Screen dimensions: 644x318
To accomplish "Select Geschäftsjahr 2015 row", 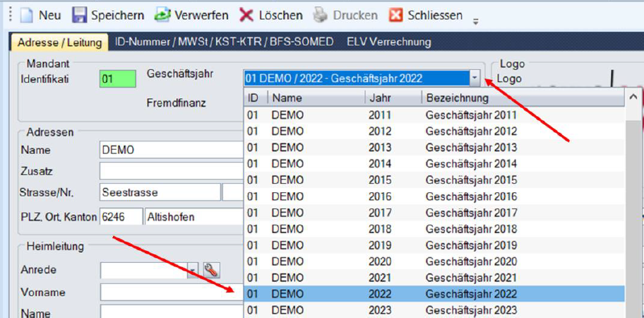I will point(434,180).
